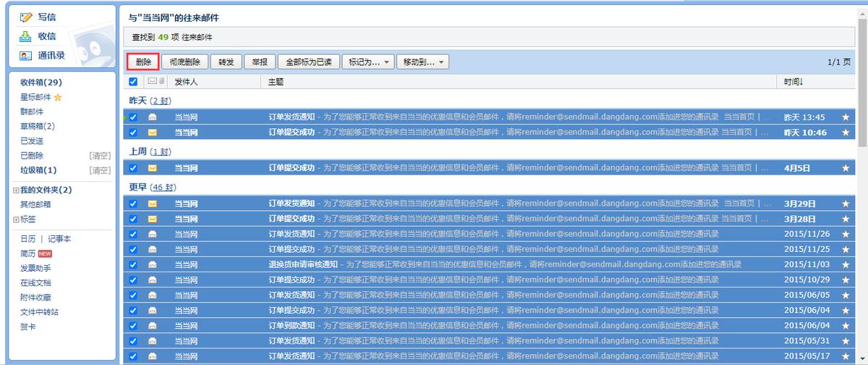
Task: Open the 群邮件 folder
Action: click(32, 112)
